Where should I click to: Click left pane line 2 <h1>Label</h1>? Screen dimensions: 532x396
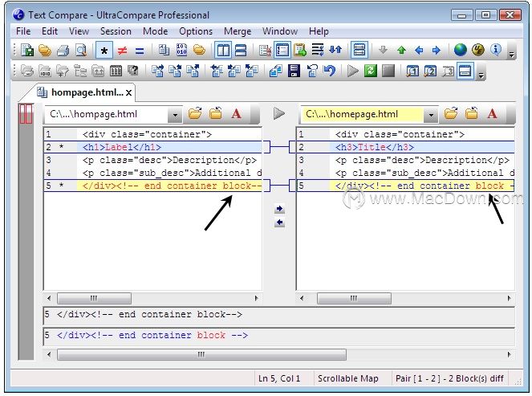pyautogui.click(x=152, y=147)
